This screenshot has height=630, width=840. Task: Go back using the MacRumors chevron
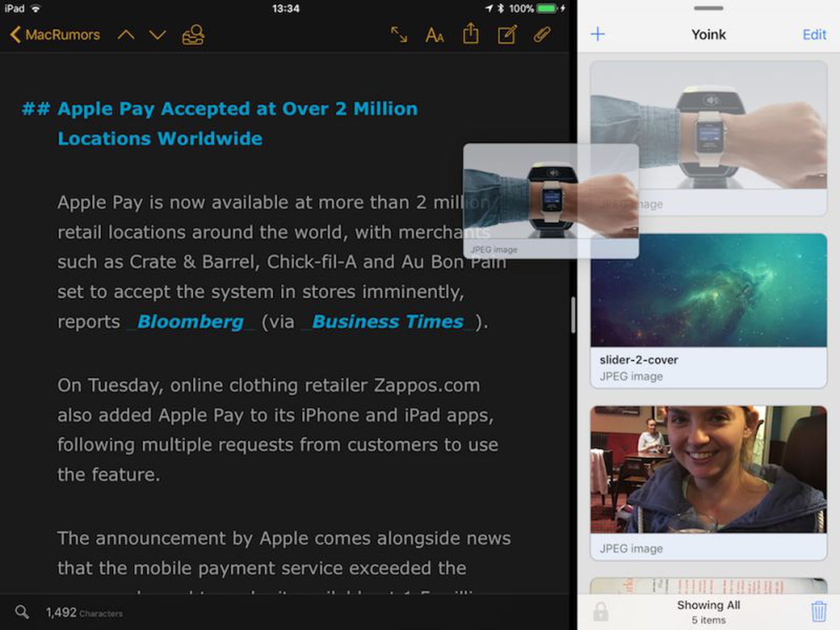pyautogui.click(x=52, y=35)
